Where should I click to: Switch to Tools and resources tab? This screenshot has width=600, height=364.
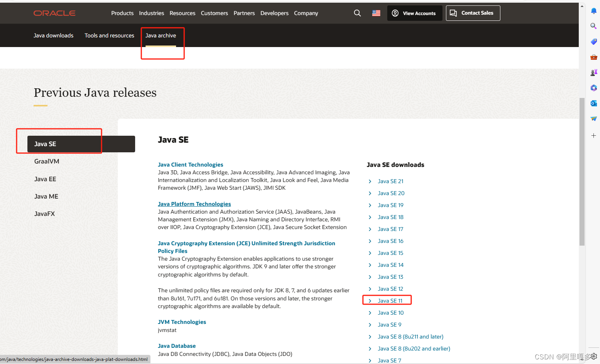pos(109,35)
